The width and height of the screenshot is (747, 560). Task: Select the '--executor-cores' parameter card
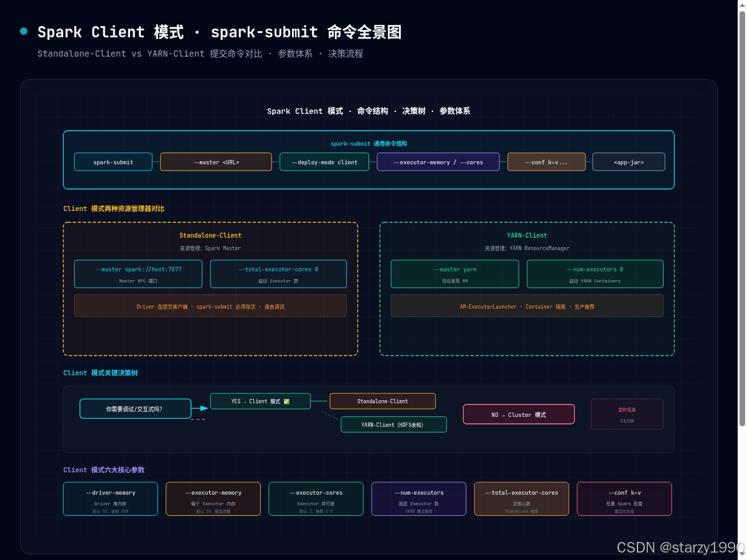tap(316, 499)
